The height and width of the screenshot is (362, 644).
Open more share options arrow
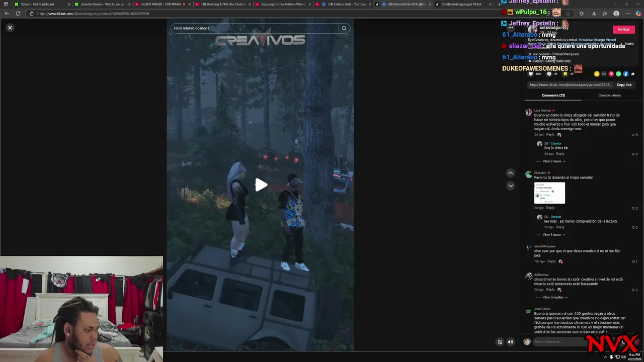point(633,74)
